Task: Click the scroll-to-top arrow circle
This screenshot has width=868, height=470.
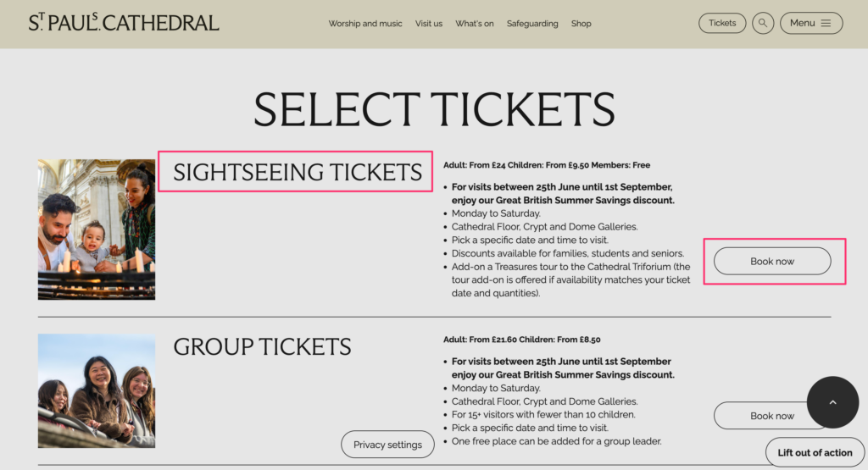Action: pos(832,402)
